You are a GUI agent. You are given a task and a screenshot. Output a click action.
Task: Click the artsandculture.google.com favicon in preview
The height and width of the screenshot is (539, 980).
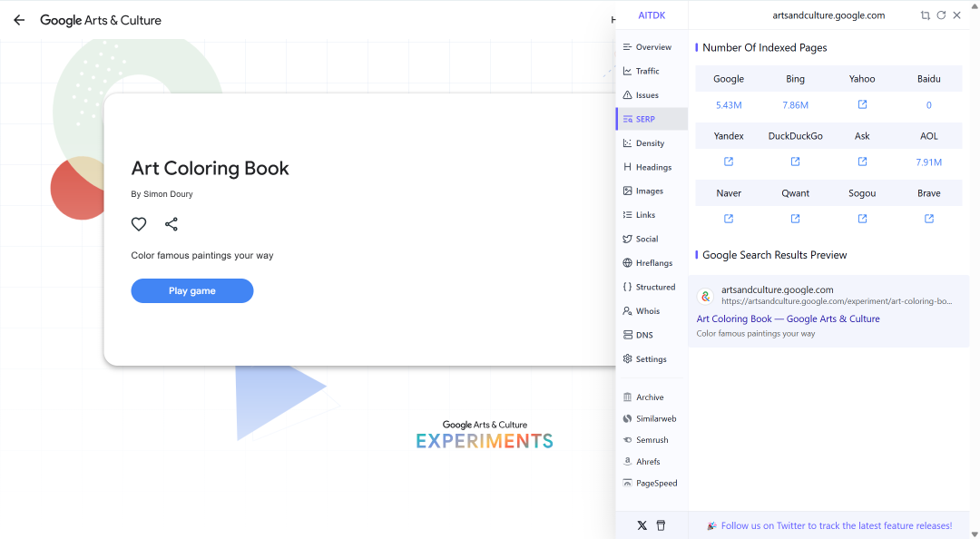pos(706,297)
